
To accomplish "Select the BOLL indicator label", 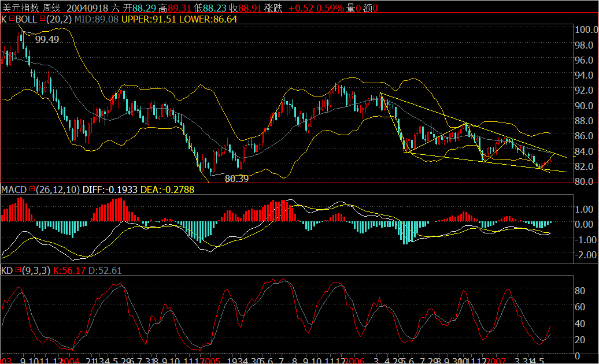I will click(27, 19).
